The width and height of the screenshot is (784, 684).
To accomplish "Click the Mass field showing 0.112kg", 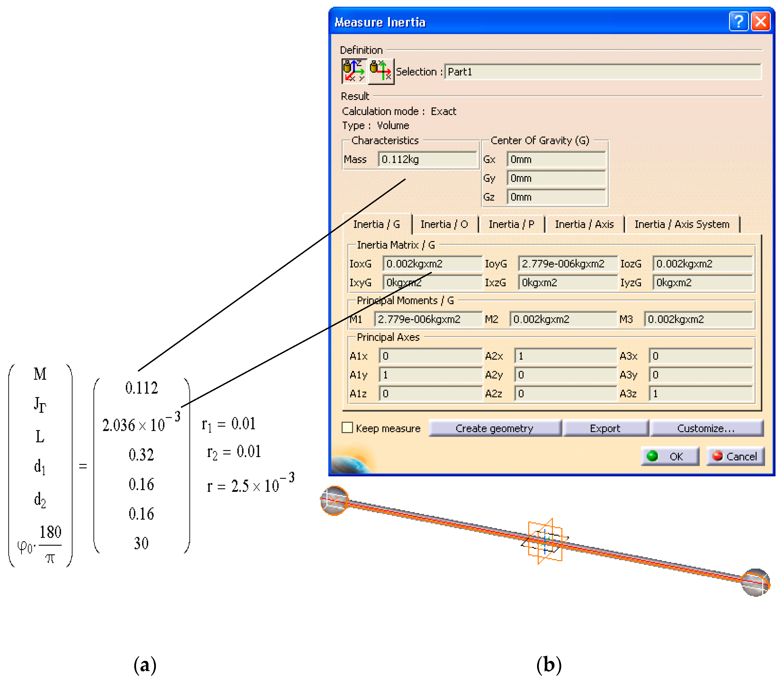I will click(x=427, y=159).
